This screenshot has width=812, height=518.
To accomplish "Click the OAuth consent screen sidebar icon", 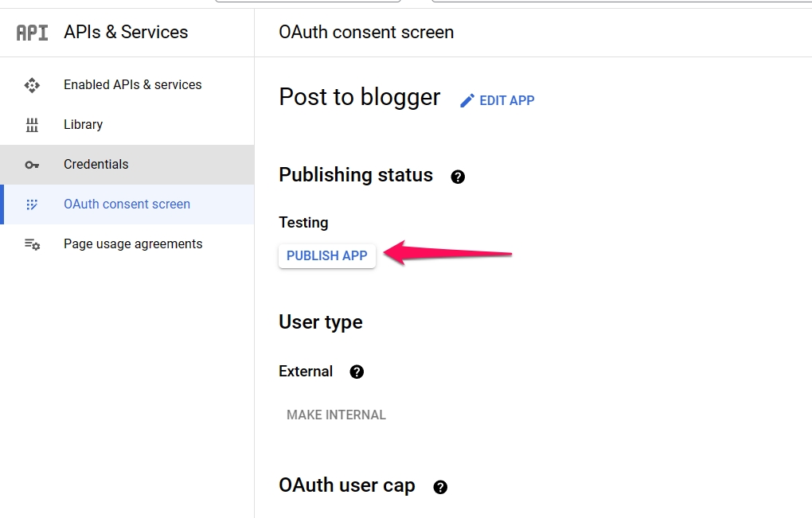I will pyautogui.click(x=32, y=204).
